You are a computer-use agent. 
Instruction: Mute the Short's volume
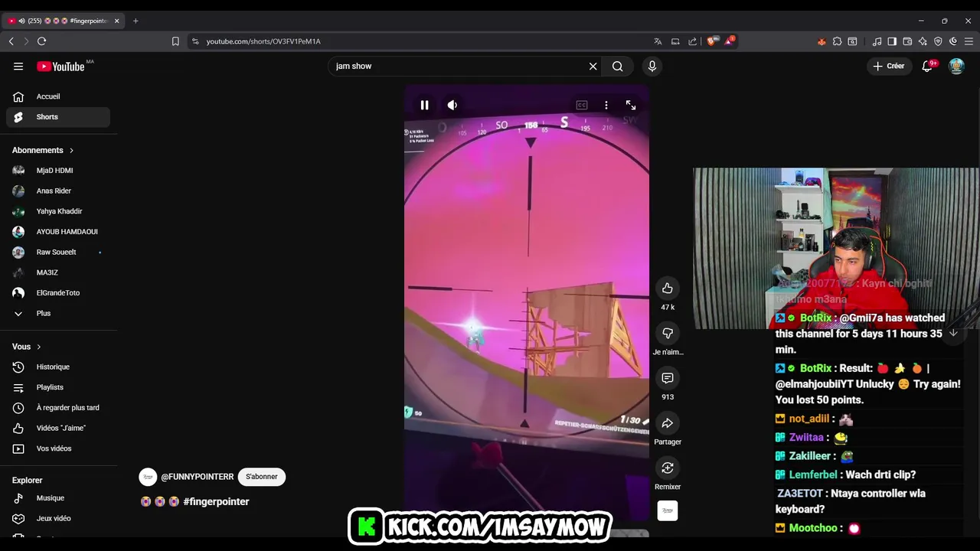452,105
